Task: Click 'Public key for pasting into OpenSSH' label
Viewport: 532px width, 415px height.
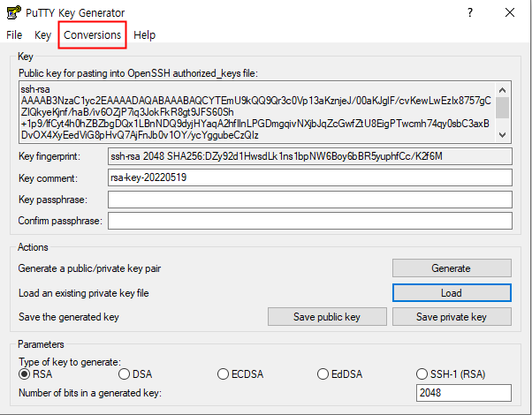Action: (x=138, y=73)
